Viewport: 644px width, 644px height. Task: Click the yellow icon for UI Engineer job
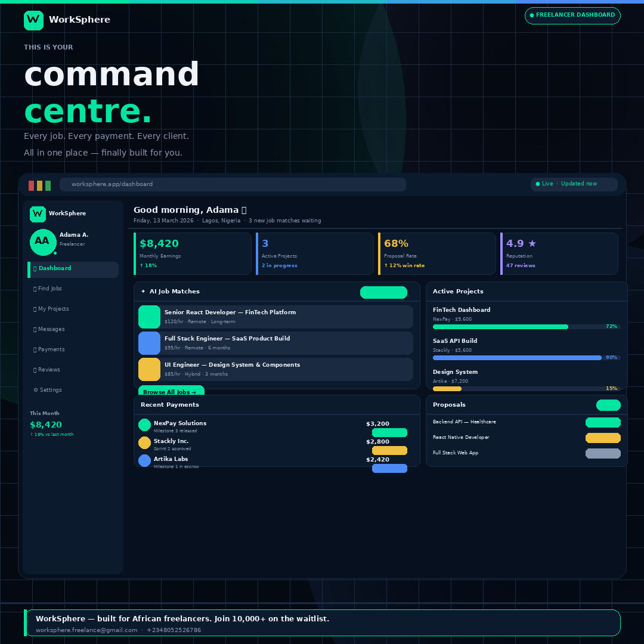click(x=150, y=369)
